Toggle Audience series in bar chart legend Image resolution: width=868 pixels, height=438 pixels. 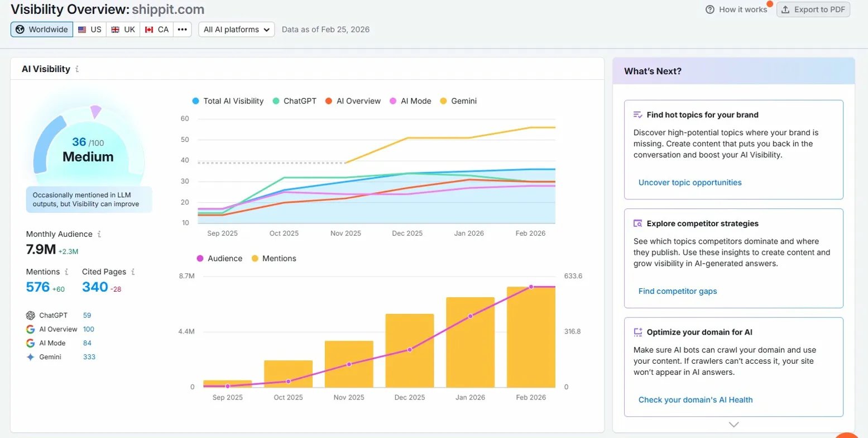pos(219,259)
